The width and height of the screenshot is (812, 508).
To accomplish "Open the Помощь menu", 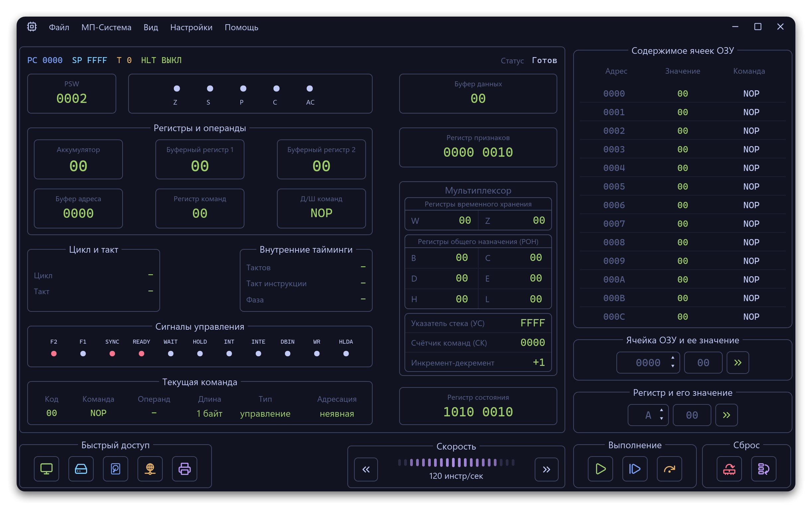I will point(241,27).
